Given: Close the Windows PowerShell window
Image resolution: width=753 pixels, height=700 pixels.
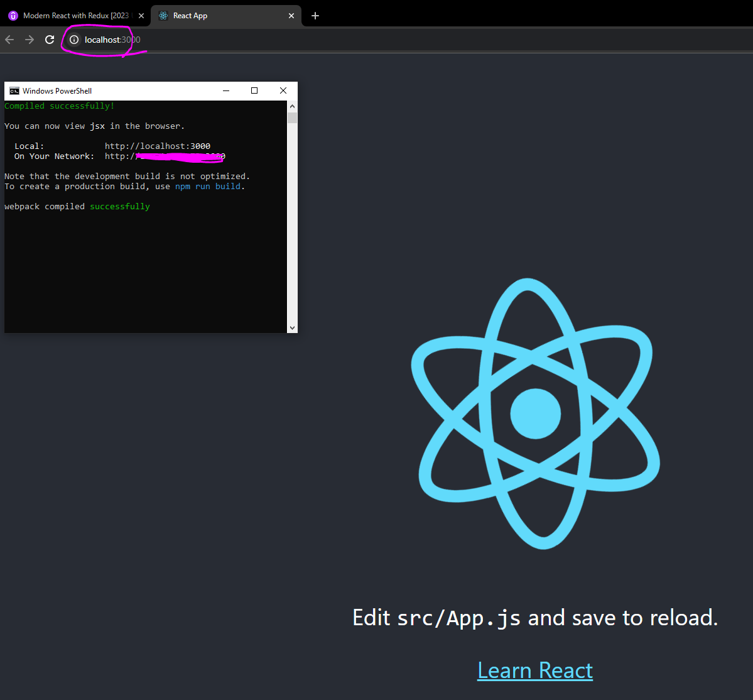Looking at the screenshot, I should click(x=283, y=91).
